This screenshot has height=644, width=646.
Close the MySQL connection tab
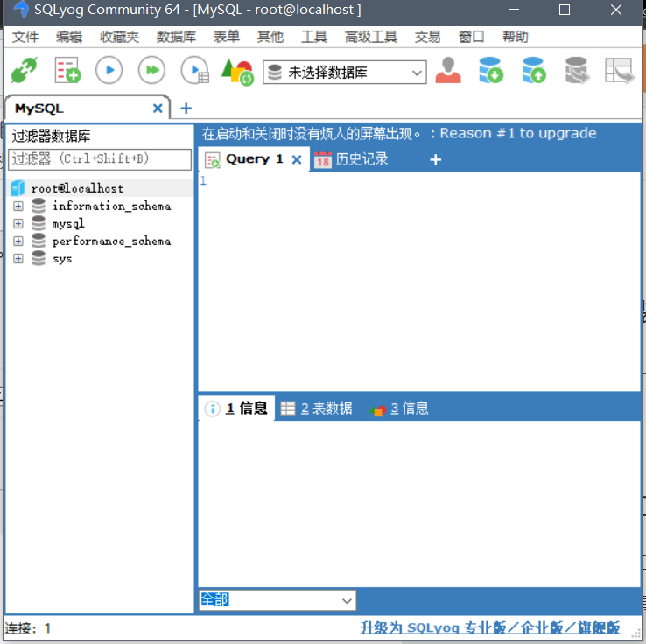coord(158,108)
